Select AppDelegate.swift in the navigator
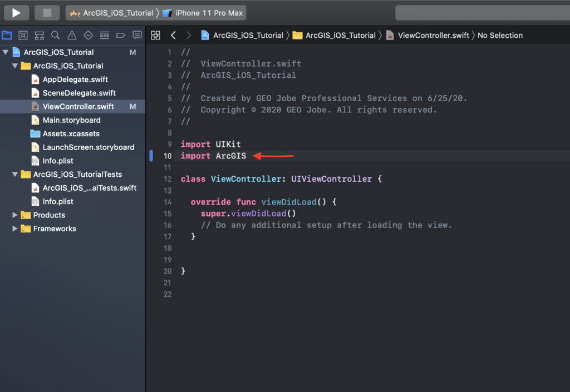 click(x=75, y=80)
